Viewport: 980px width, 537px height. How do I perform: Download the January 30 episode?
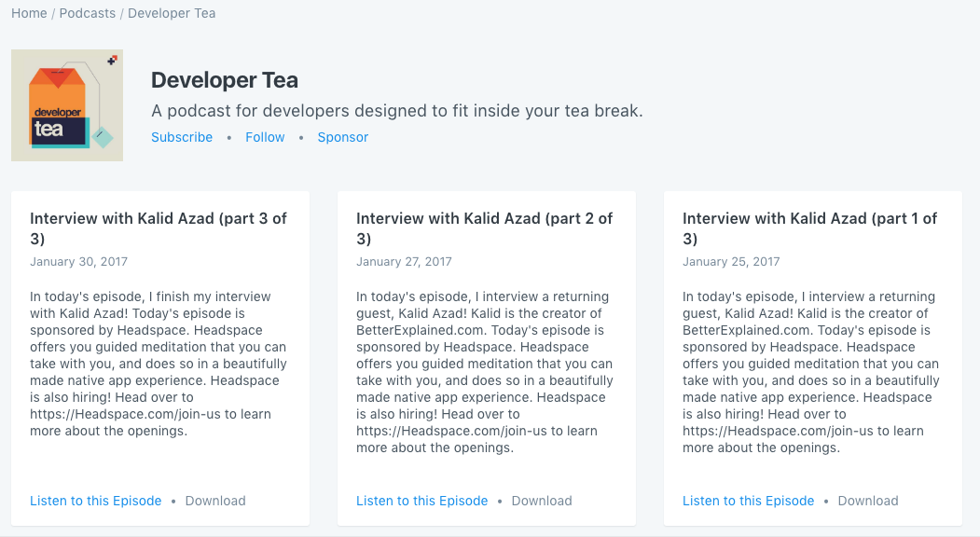215,501
